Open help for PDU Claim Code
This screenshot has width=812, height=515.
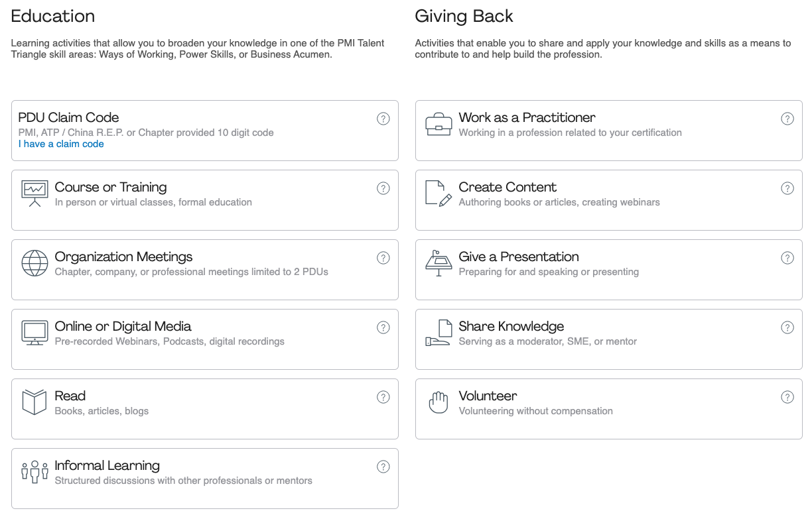coord(383,119)
